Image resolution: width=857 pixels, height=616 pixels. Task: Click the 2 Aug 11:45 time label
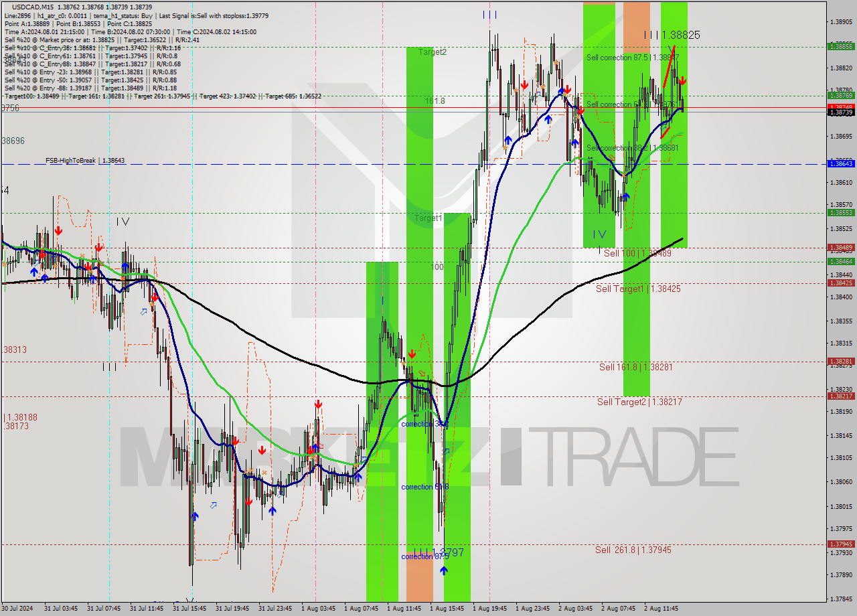661,609
